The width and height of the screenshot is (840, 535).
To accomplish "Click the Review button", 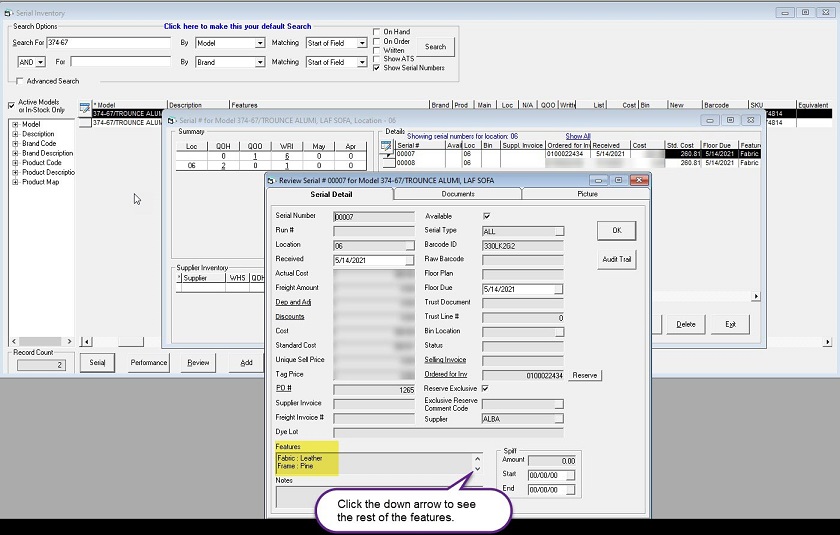I will (198, 363).
